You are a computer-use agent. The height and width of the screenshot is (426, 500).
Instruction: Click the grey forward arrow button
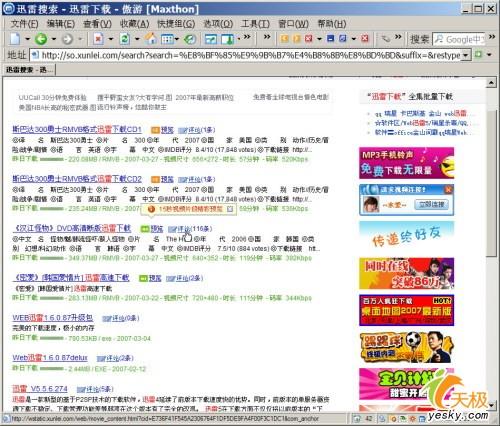67,39
